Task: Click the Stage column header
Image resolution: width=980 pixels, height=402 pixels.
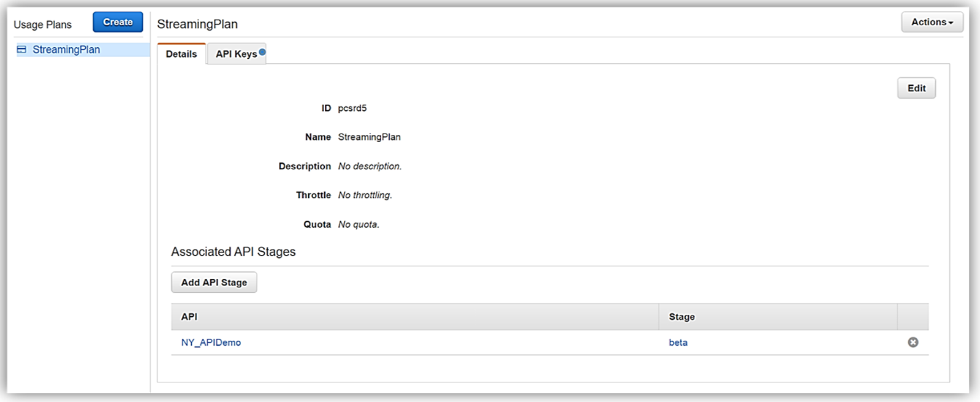Action: coord(682,317)
